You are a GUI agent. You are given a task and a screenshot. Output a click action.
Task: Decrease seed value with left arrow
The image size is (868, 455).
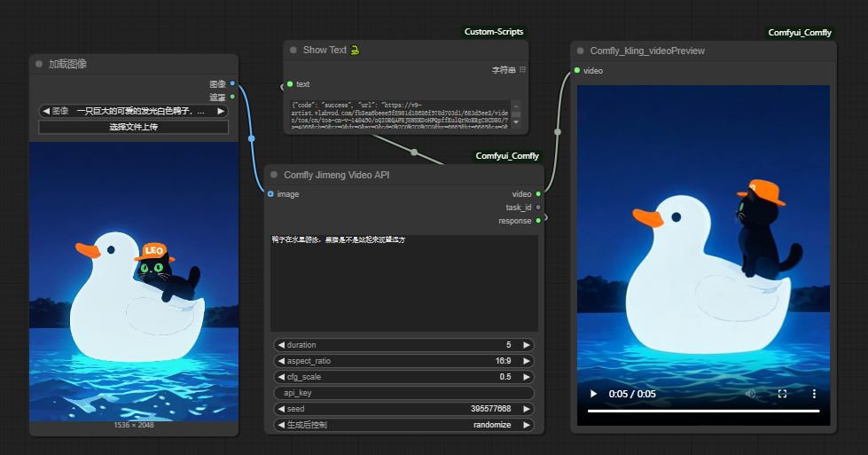(x=281, y=409)
